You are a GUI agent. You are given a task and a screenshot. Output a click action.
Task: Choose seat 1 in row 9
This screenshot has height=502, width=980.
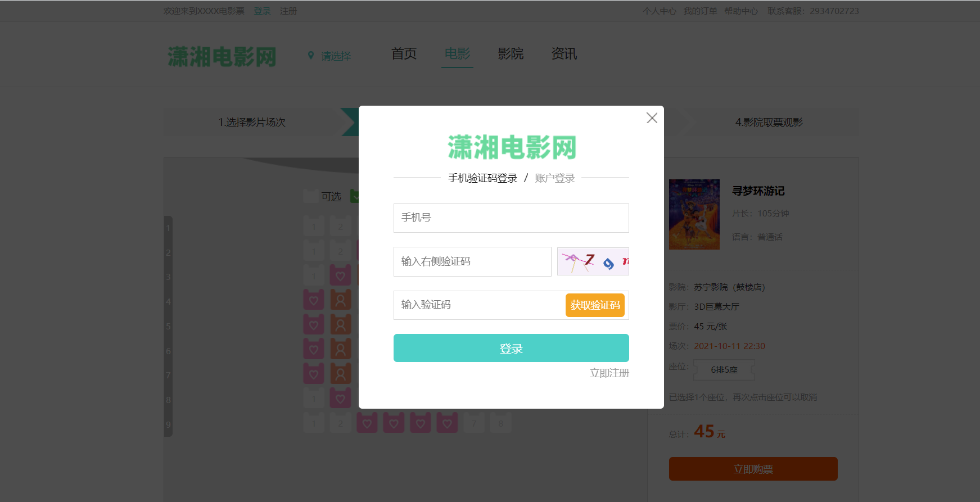[314, 423]
